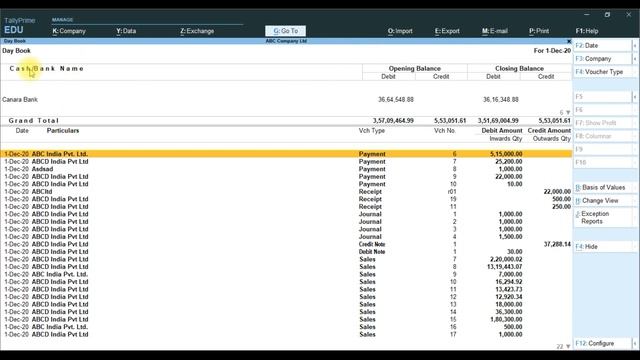Click the Particulars column header
Viewport: 640px width, 360px height.
click(63, 131)
